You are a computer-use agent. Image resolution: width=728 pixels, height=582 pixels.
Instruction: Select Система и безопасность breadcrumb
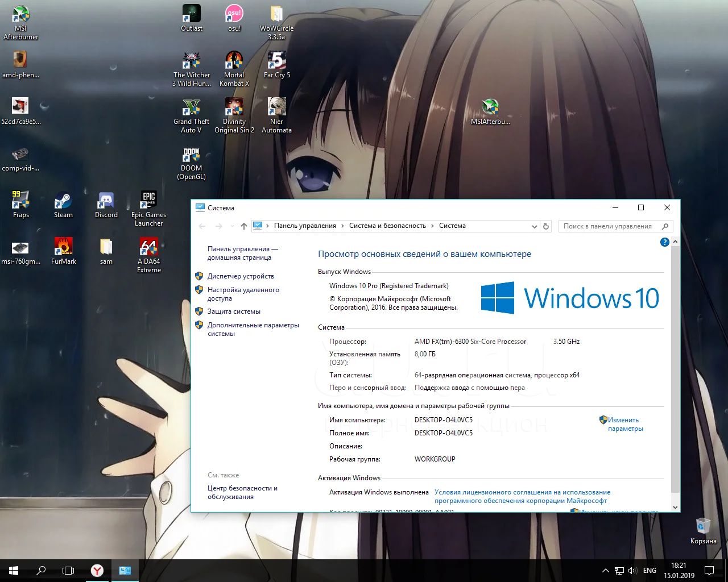(387, 226)
